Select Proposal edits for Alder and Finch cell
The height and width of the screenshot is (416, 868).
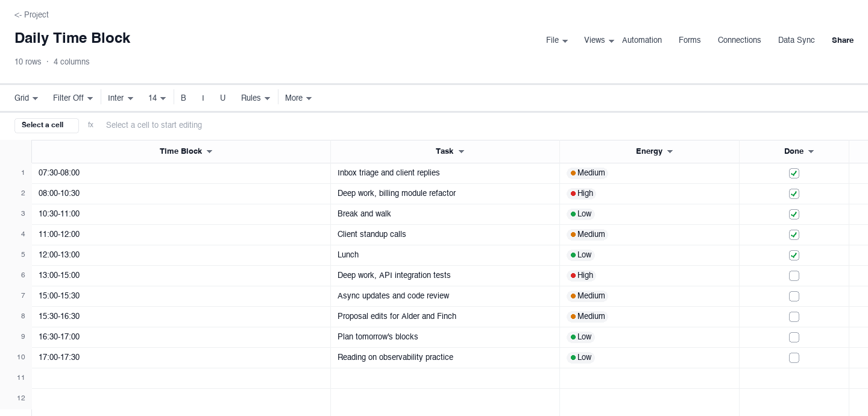coord(445,317)
